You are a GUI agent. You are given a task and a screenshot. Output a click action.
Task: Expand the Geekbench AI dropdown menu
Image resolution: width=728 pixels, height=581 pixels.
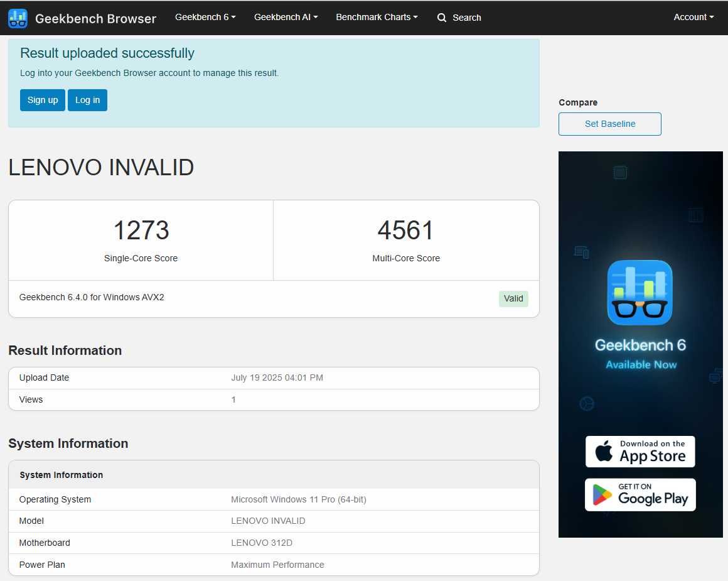click(x=286, y=17)
